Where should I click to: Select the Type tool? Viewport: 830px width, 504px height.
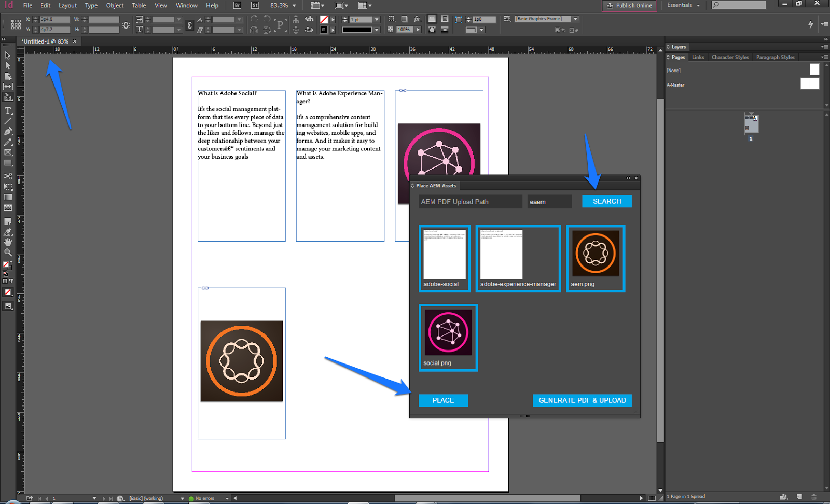(8, 110)
